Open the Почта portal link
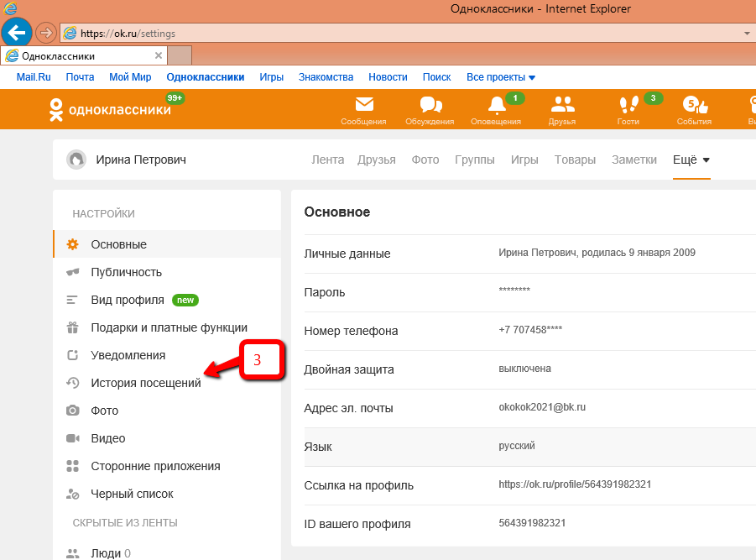The height and width of the screenshot is (560, 756). pos(80,77)
